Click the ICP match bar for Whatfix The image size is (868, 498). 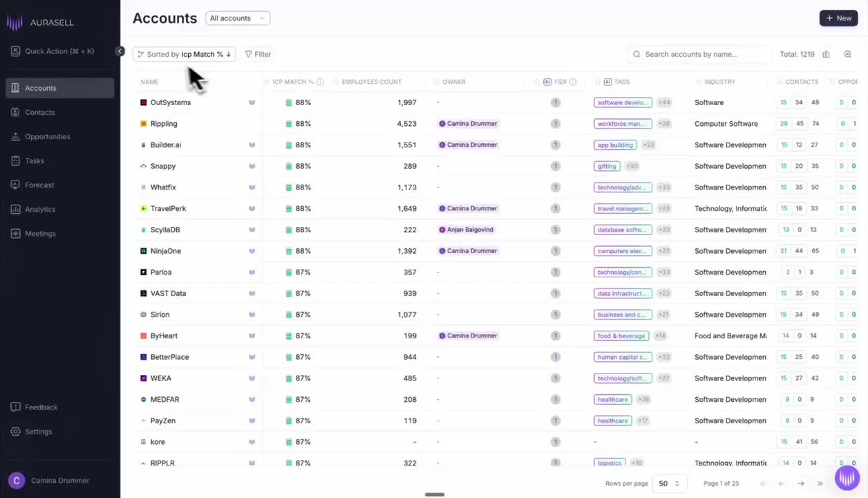(x=289, y=187)
